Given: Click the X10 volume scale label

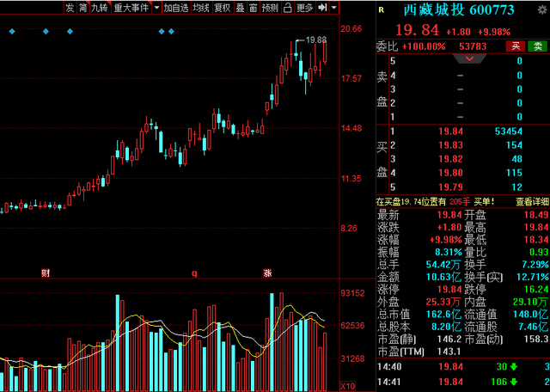Looking at the screenshot, I should pos(348,386).
